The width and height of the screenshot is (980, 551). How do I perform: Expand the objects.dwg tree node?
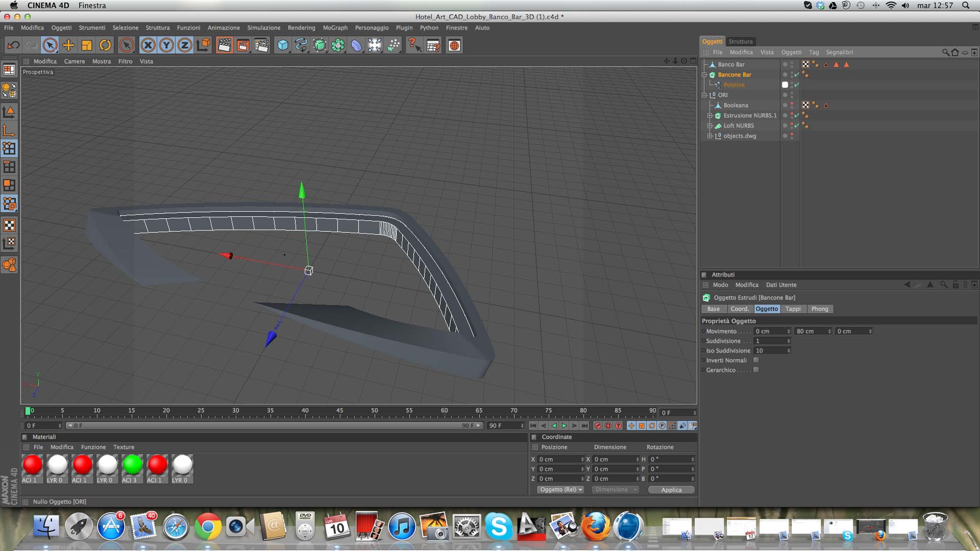(709, 136)
